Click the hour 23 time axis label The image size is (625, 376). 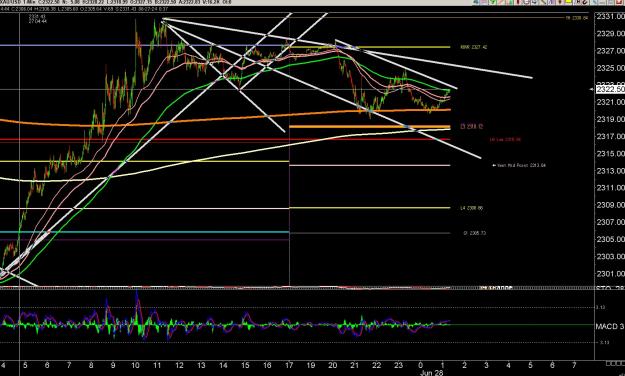tap(399, 365)
